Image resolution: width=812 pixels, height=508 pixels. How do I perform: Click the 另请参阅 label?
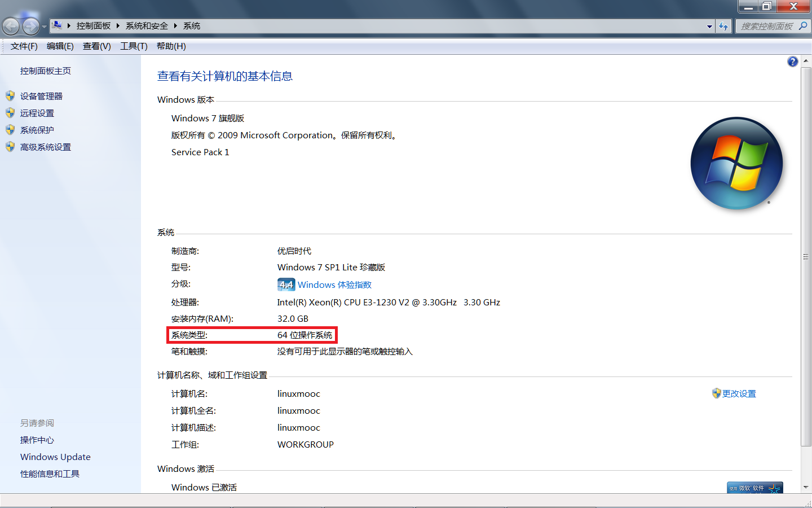(x=37, y=423)
